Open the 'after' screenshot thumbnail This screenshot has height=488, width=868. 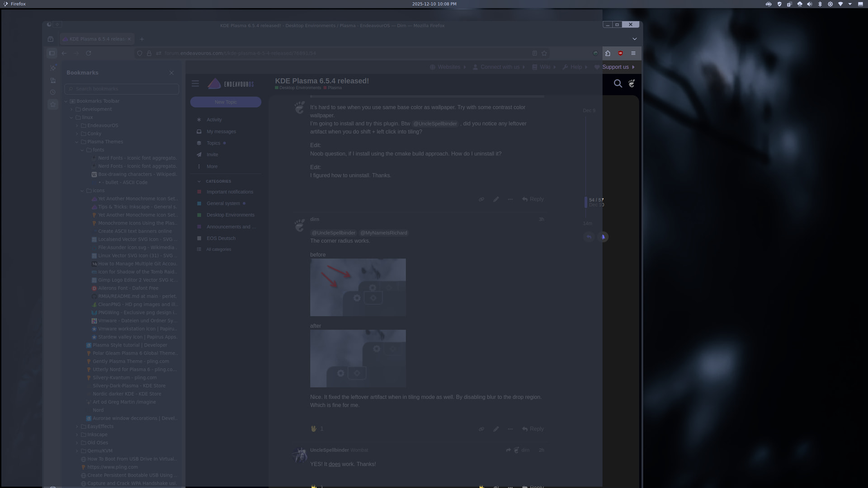tap(358, 359)
